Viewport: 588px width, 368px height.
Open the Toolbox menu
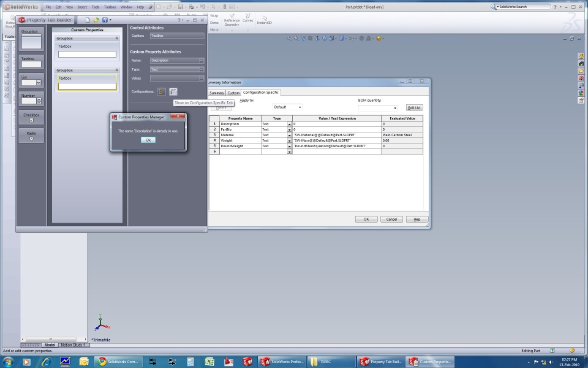110,7
